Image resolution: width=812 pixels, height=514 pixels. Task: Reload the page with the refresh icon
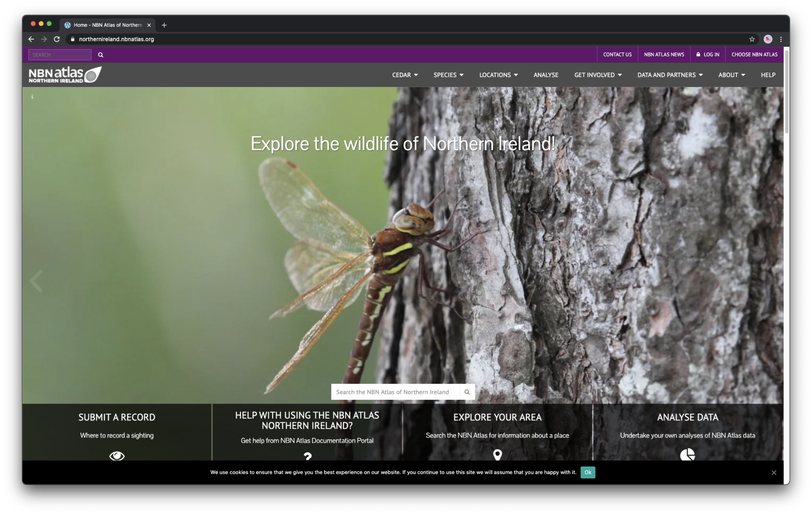(57, 39)
